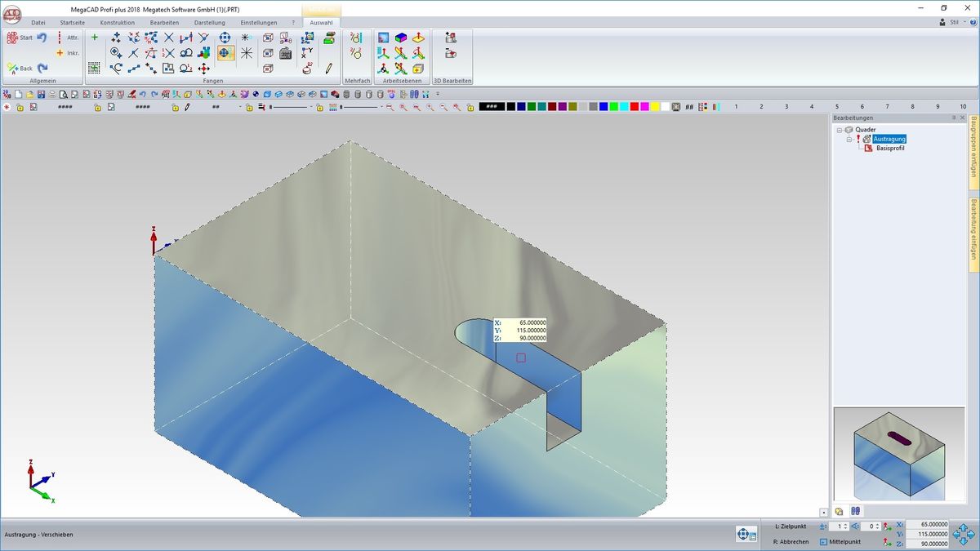Toggle the lock icon beside the pen attribute
This screenshot has width=980, height=551.
[x=175, y=107]
